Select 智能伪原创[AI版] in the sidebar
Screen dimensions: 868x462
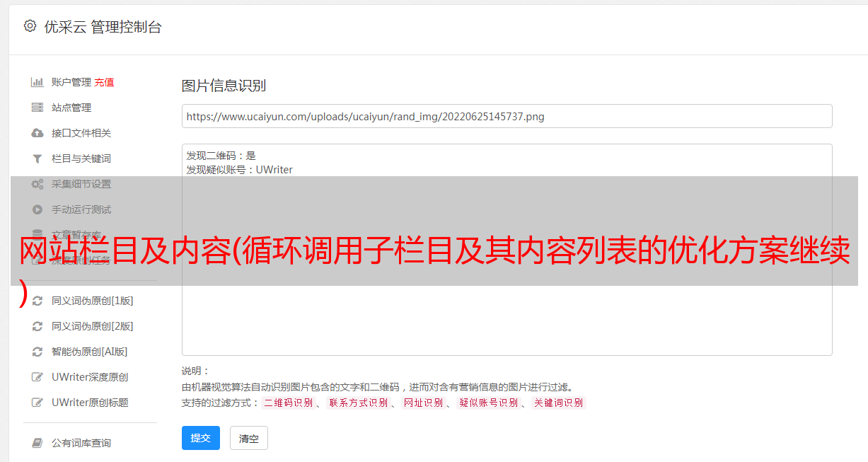90,352
